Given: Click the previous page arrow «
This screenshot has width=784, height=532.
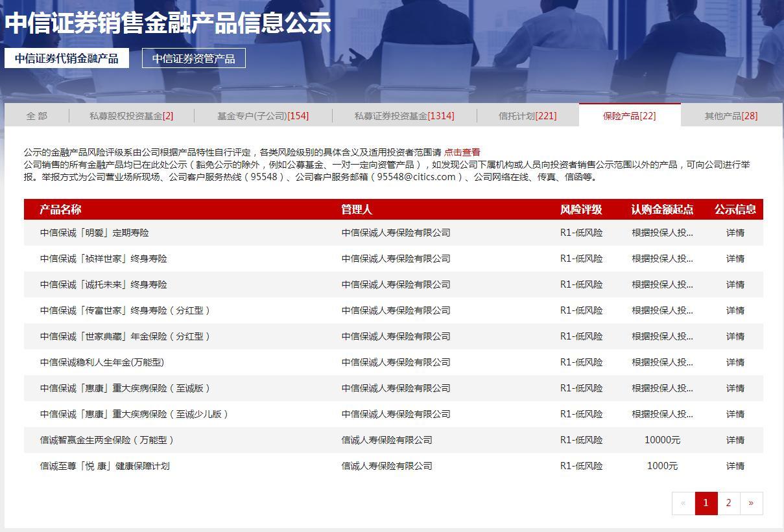Looking at the screenshot, I should pos(683,503).
